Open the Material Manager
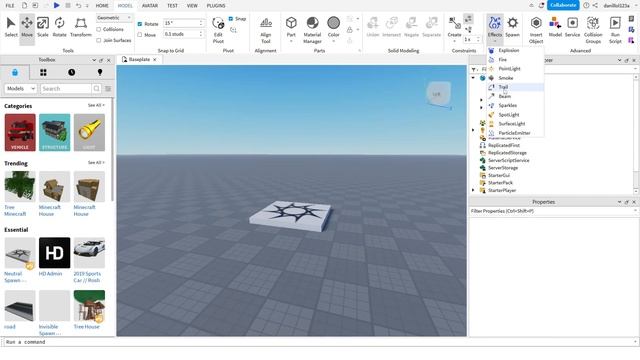640x360 pixels. [312, 29]
